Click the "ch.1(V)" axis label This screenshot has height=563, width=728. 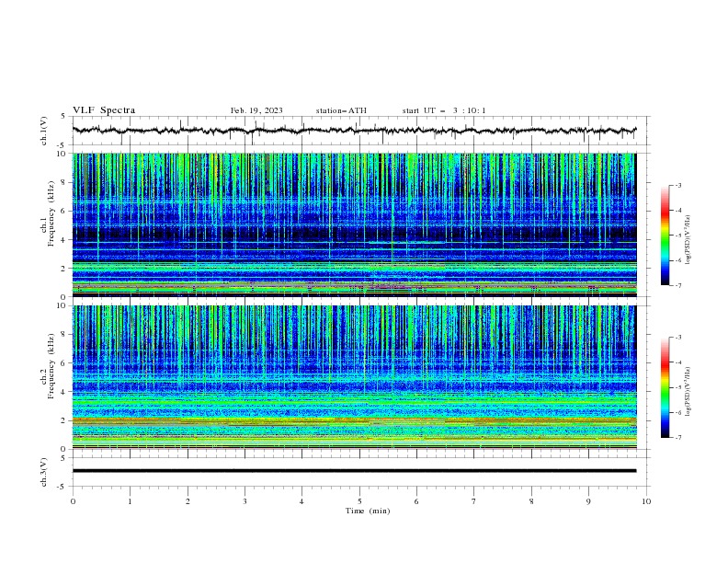click(43, 131)
